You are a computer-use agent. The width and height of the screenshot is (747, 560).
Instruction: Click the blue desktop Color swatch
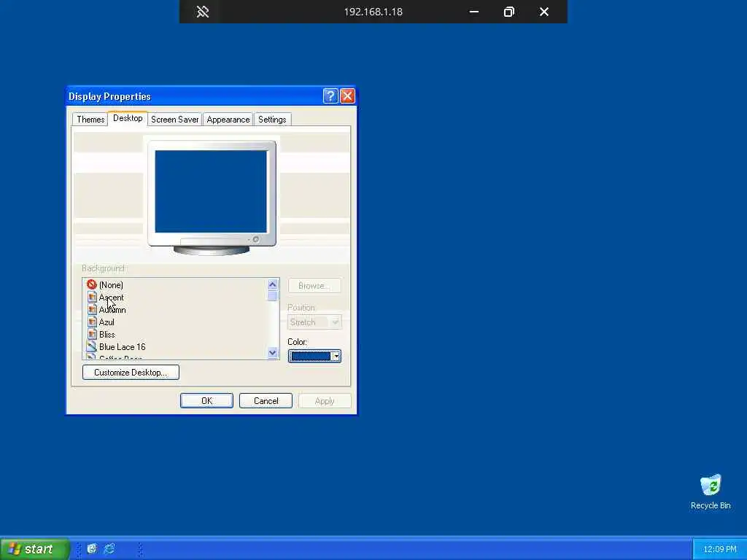tap(311, 356)
